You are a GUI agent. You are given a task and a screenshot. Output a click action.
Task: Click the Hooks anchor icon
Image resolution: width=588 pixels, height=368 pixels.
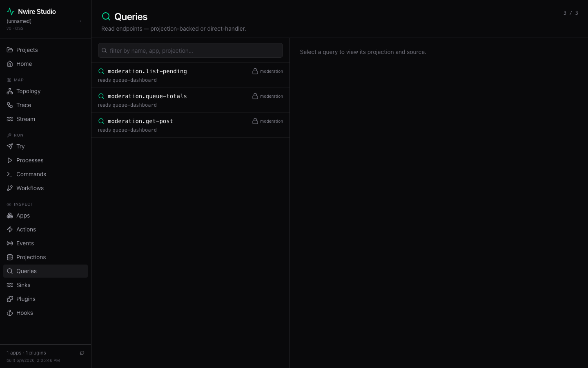[10, 313]
